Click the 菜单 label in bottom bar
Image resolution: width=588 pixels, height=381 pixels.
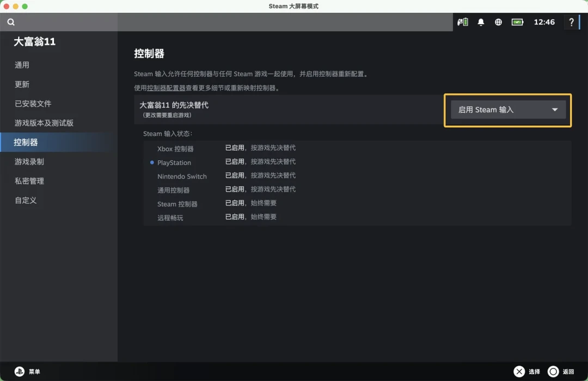(34, 372)
